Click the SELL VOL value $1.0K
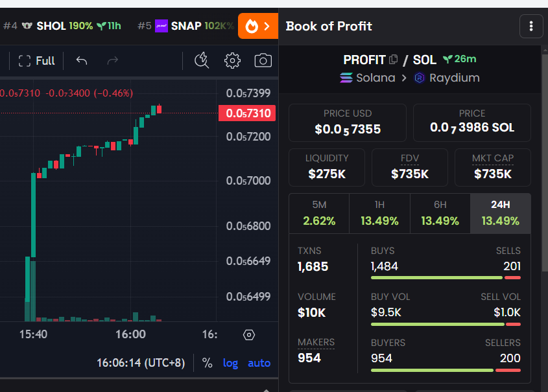Viewport: 548px width, 392px height. click(507, 312)
